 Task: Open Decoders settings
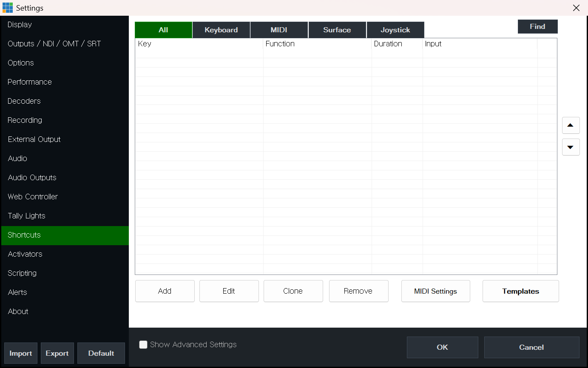pyautogui.click(x=65, y=101)
